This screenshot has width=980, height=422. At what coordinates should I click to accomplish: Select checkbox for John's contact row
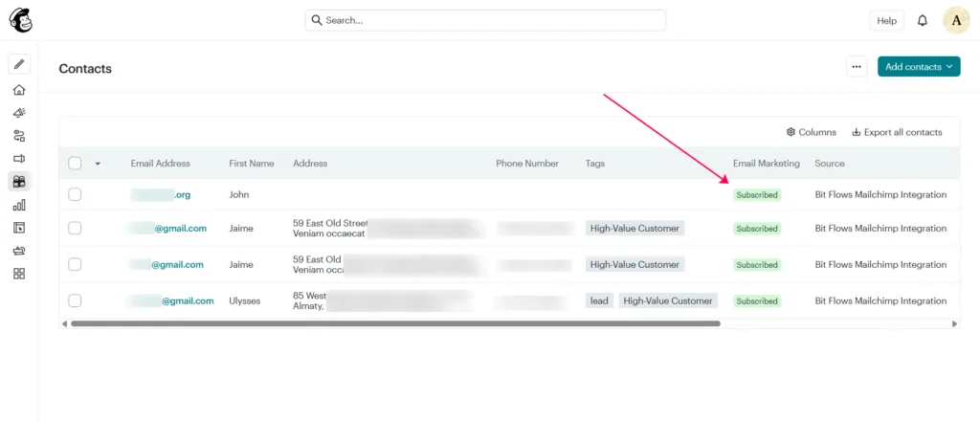(x=75, y=194)
